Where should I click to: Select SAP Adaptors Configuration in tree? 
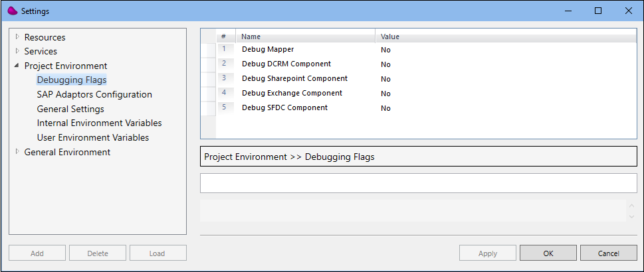click(x=94, y=94)
